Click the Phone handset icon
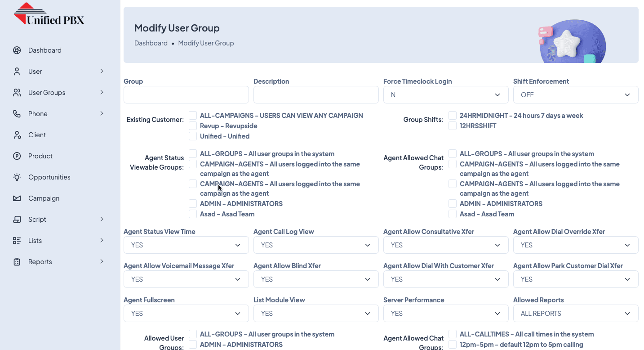The width and height of the screenshot is (644, 350). (17, 114)
